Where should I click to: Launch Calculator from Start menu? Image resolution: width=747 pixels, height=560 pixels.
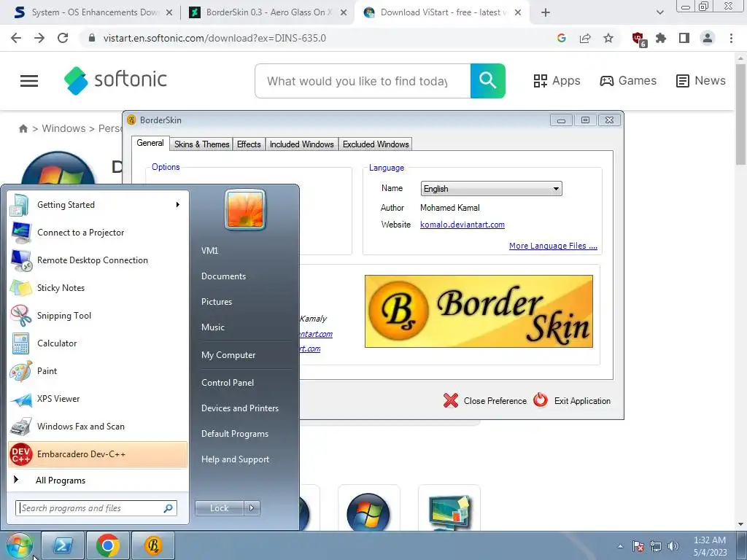(98, 343)
